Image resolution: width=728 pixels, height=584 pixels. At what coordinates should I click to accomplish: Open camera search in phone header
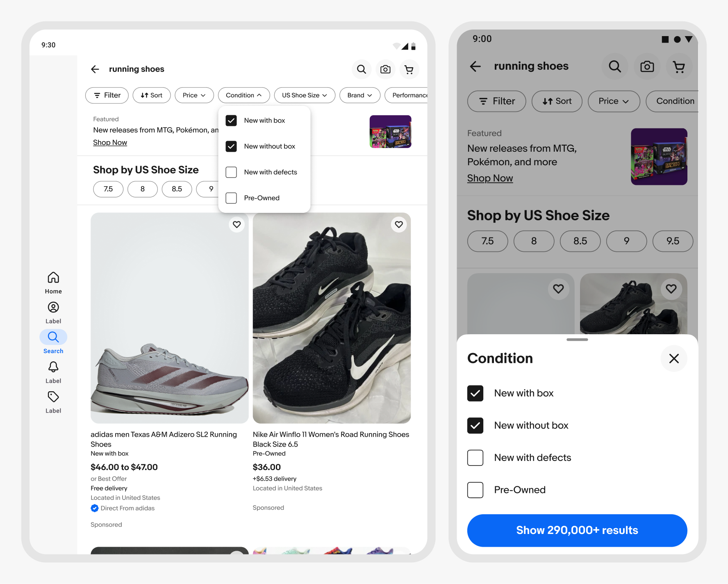pos(647,66)
